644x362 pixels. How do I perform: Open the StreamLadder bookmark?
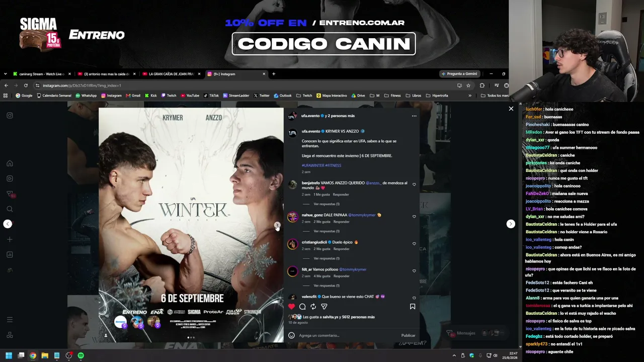[236, 96]
